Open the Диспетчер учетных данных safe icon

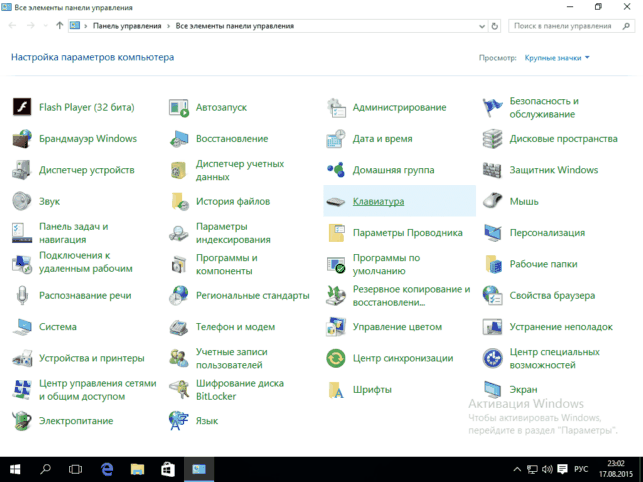(179, 170)
